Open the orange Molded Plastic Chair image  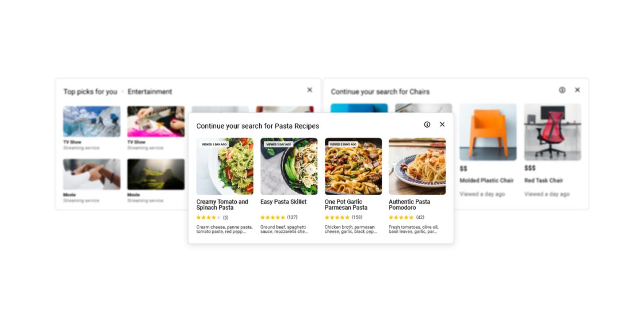tap(488, 132)
